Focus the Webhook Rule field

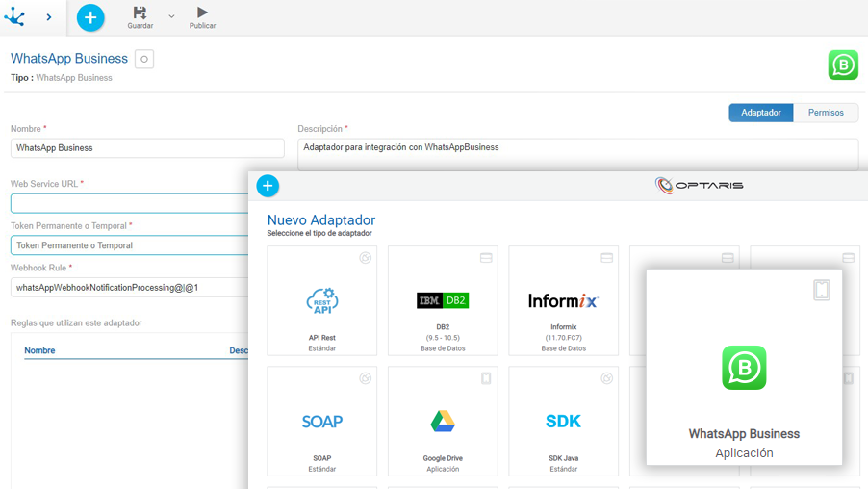[x=130, y=288]
